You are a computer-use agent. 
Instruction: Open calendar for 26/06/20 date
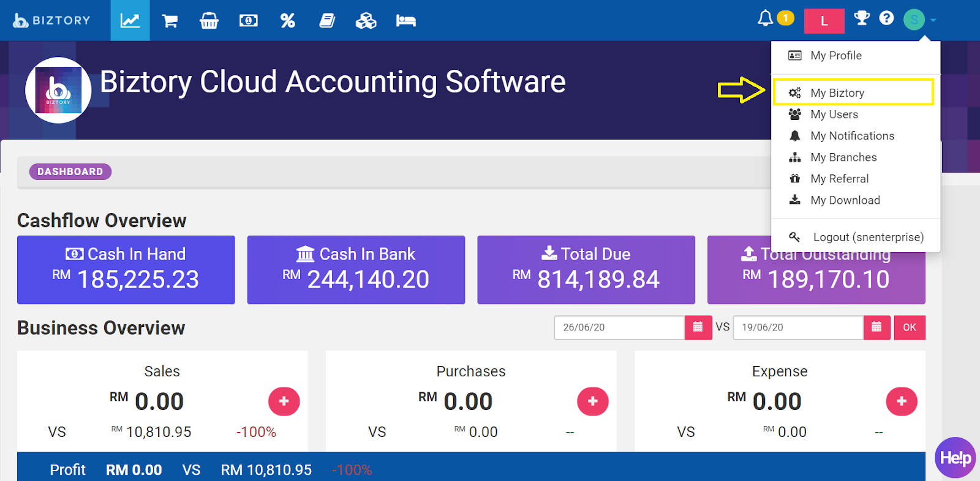pos(698,327)
